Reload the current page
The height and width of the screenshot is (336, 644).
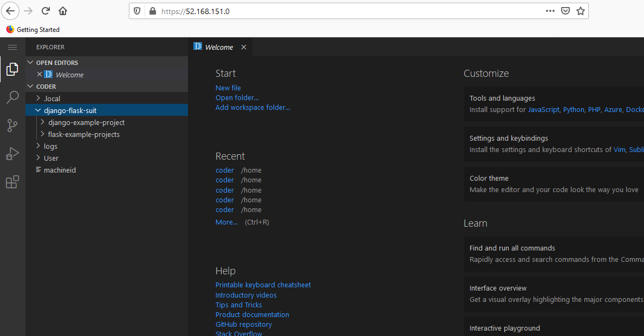[x=45, y=11]
